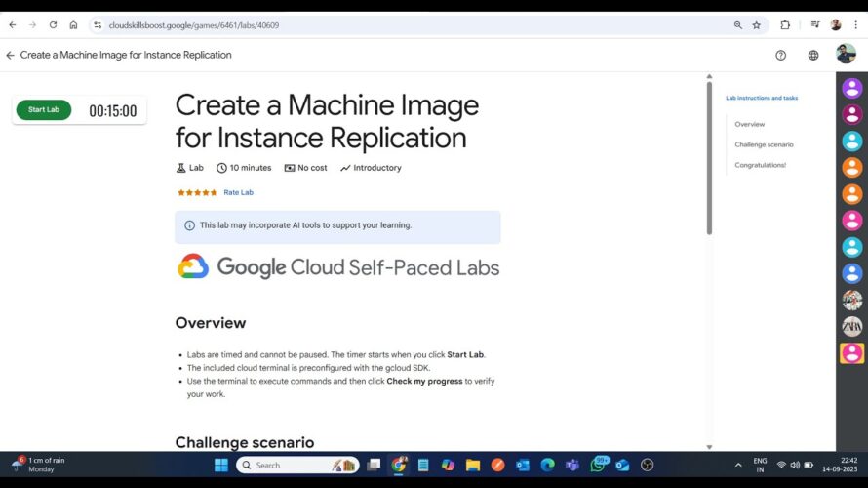Open Task View from the taskbar

(x=374, y=466)
